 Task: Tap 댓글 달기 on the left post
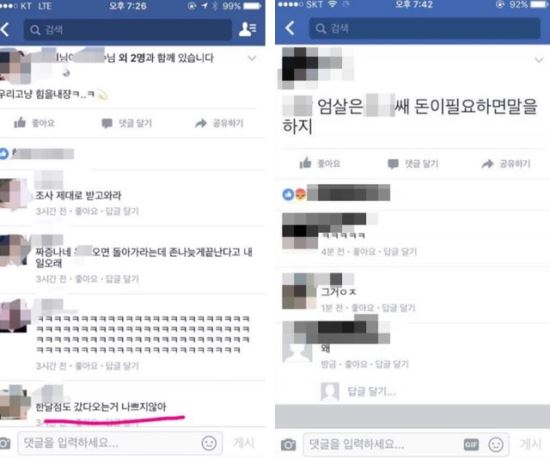tap(127, 123)
